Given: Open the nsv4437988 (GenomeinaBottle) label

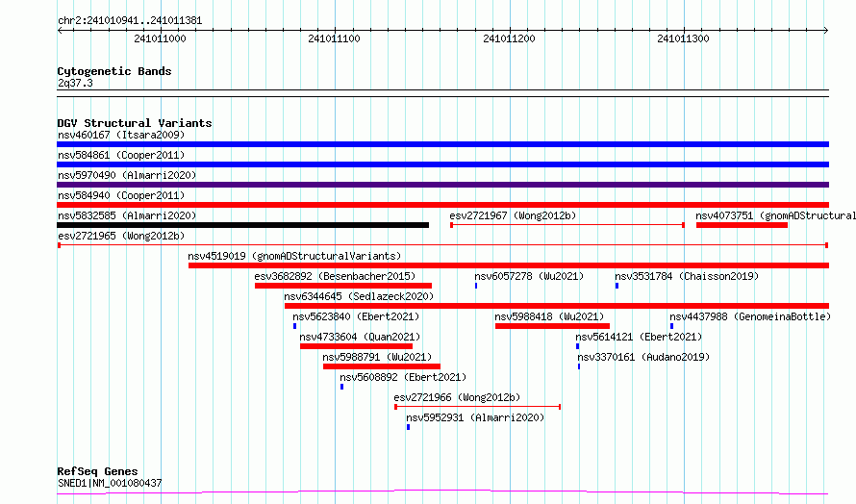Looking at the screenshot, I should [x=750, y=316].
